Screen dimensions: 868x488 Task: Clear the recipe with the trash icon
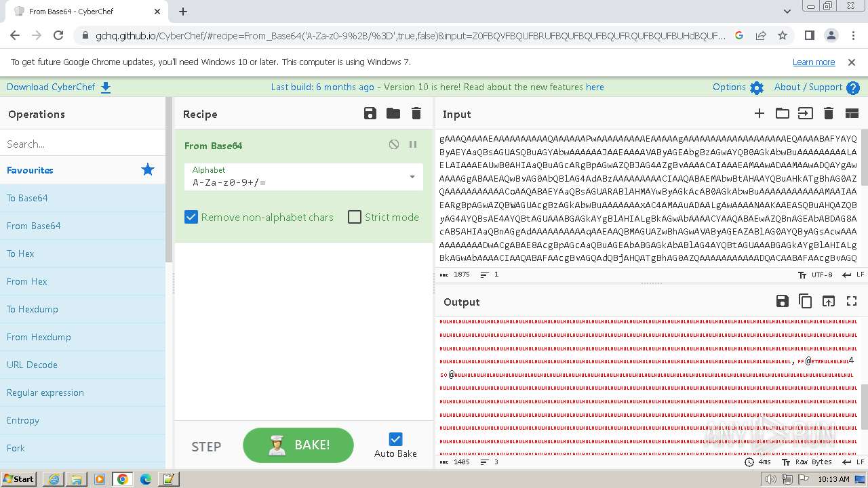point(416,113)
